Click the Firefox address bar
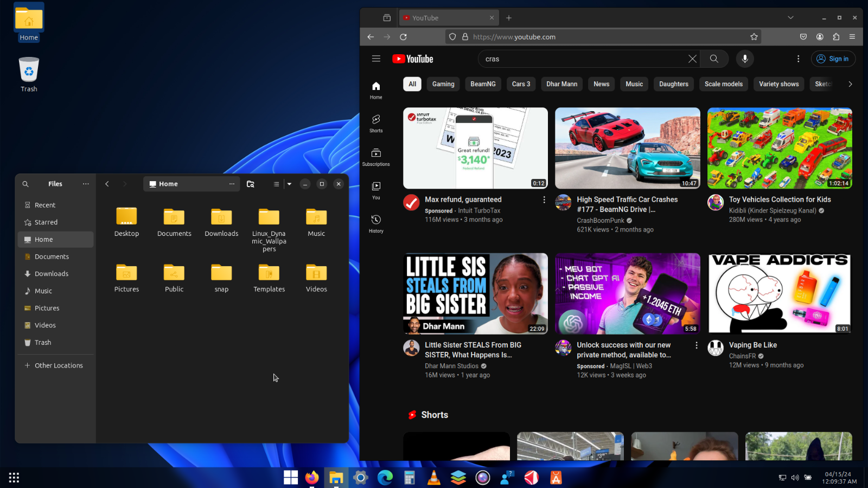The image size is (868, 488). pyautogui.click(x=603, y=37)
